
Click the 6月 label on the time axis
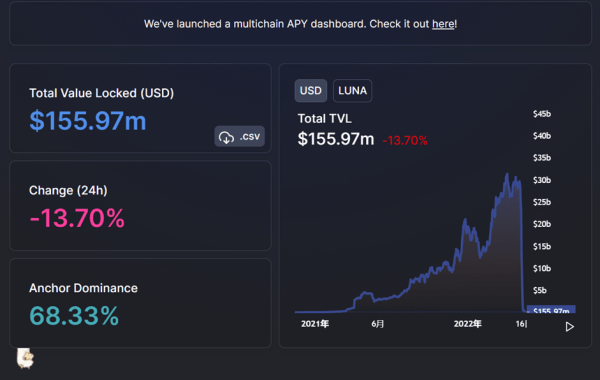tap(378, 324)
